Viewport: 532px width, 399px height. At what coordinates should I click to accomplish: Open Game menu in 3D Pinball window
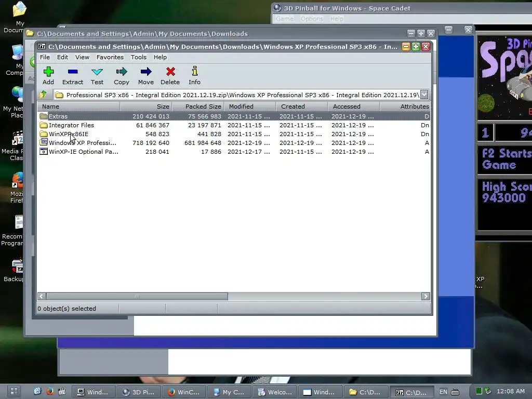[x=285, y=19]
